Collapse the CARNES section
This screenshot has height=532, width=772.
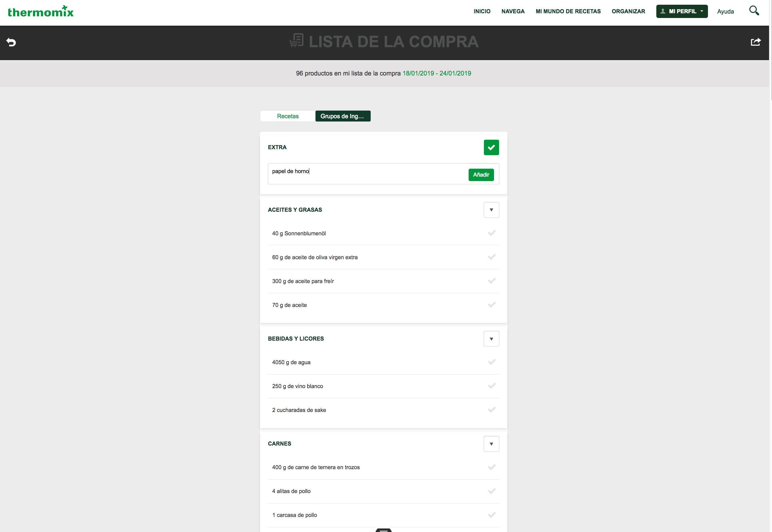pyautogui.click(x=491, y=444)
